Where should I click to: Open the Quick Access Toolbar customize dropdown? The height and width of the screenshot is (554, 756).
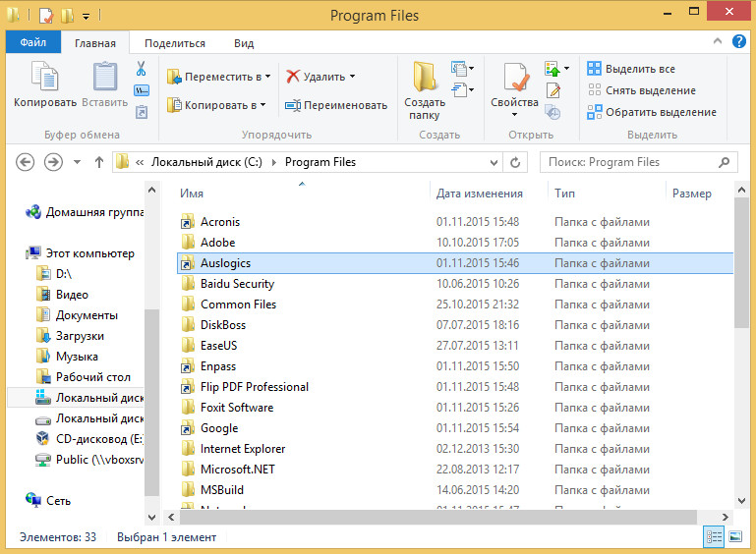click(x=86, y=17)
